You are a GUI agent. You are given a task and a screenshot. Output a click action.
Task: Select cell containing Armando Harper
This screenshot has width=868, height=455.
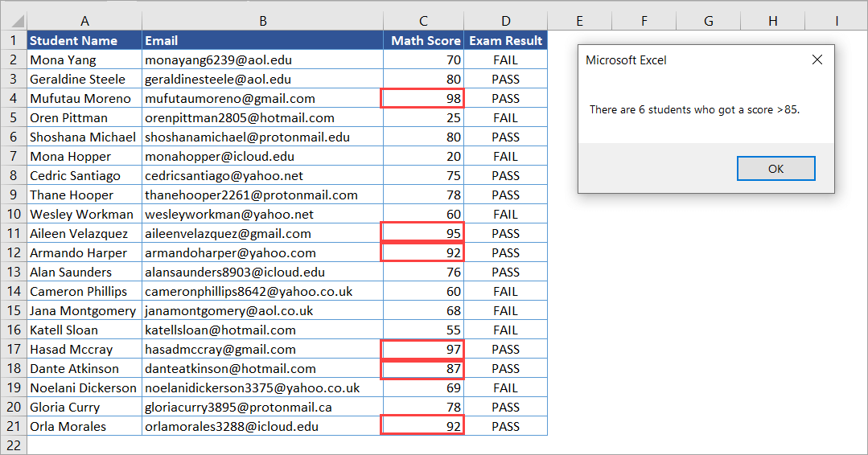pyautogui.click(x=84, y=252)
